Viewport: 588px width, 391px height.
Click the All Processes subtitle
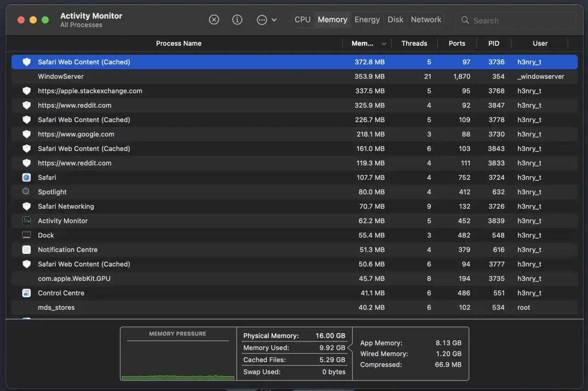point(81,25)
